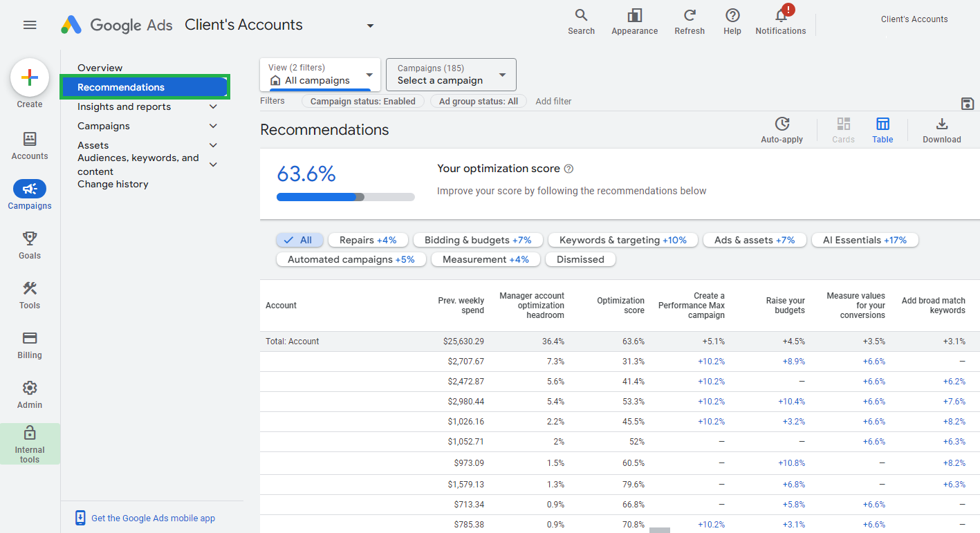The image size is (980, 533).
Task: Expand Assets section in navigation
Action: (x=213, y=145)
